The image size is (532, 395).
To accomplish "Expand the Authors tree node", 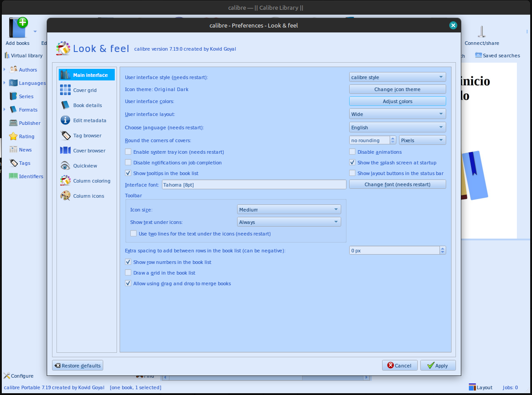I will [4, 69].
